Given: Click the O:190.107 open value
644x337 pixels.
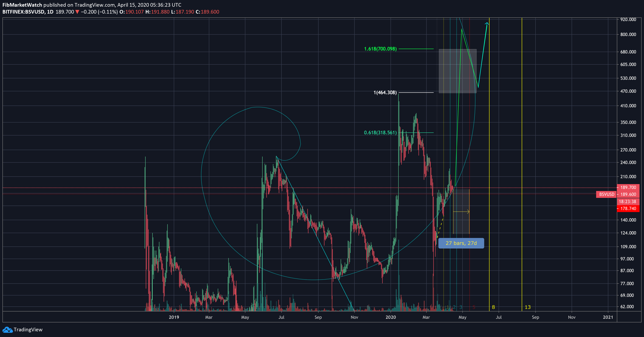Looking at the screenshot, I should click(132, 12).
